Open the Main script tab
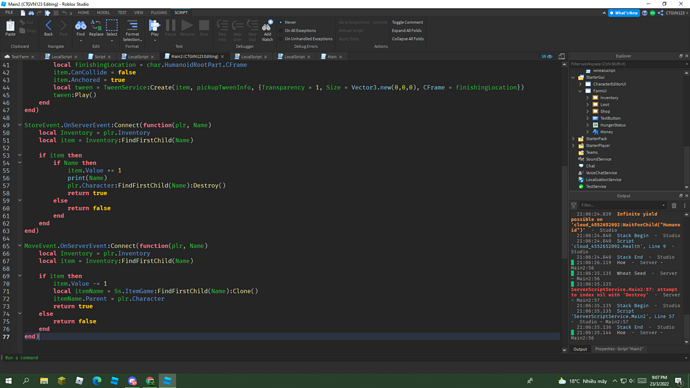Screen dimensions: 690x388 [x=332, y=57]
